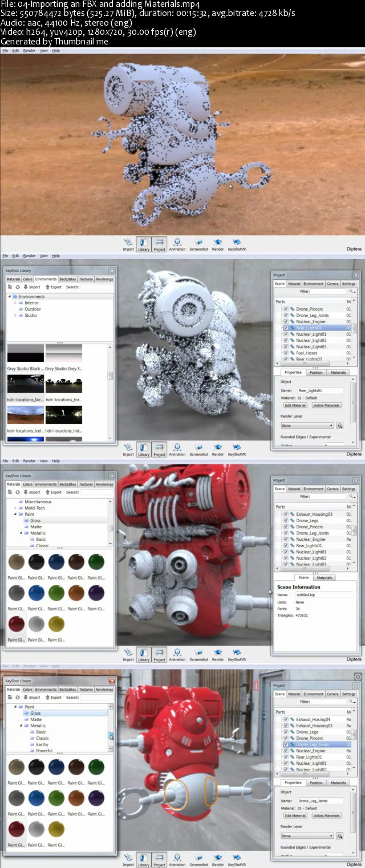365x868 pixels.
Task: Toggle Drone_Legs checkbox in Scene Information frame
Action: click(x=286, y=520)
